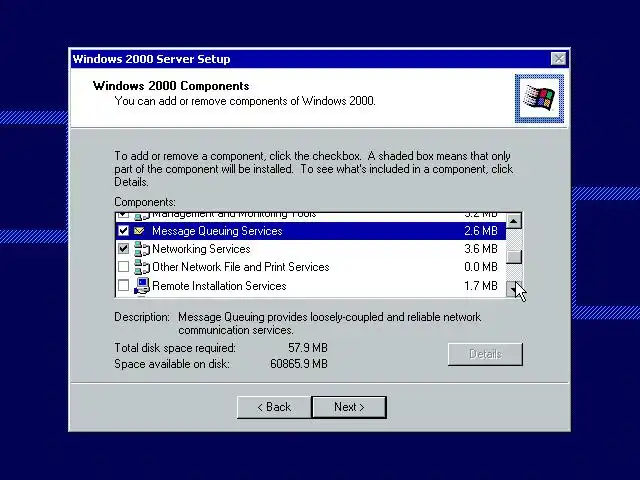Click the components list scrollbar thumb
Viewport: 640px width, 480px height.
tap(513, 257)
